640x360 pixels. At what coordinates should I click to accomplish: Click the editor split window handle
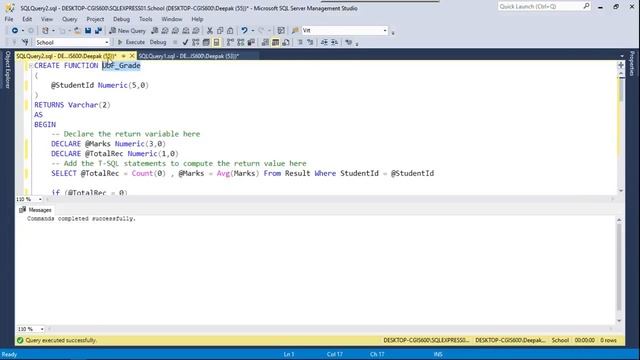621,65
